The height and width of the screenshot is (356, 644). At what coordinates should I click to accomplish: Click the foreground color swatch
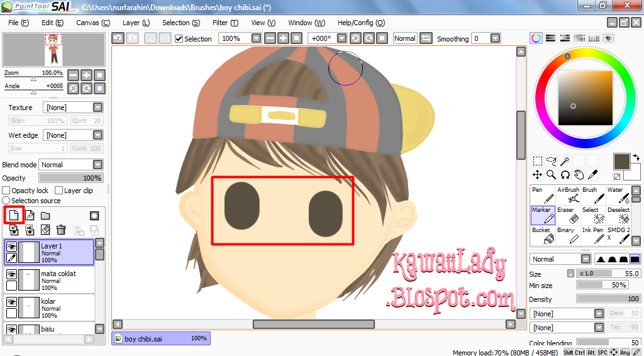[x=622, y=162]
